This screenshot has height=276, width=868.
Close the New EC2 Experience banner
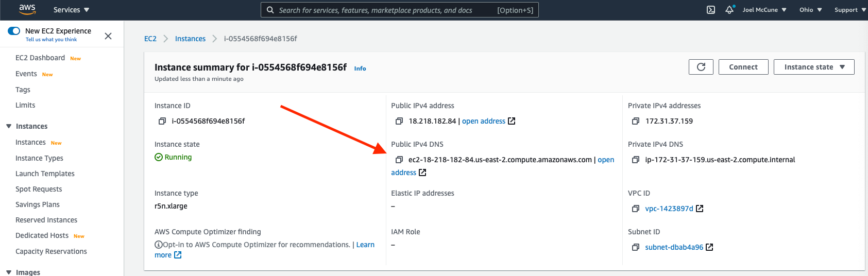pyautogui.click(x=108, y=36)
